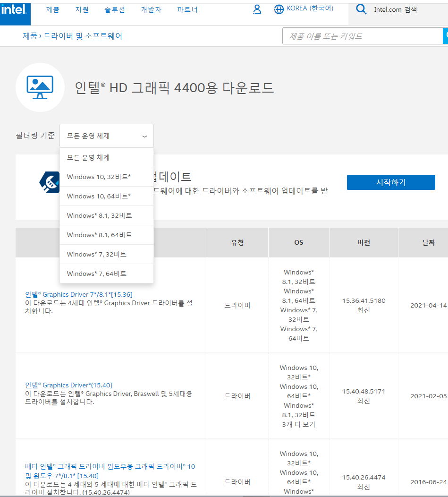Click the 버전 column header
Image resolution: width=448 pixels, height=497 pixels.
(x=363, y=242)
